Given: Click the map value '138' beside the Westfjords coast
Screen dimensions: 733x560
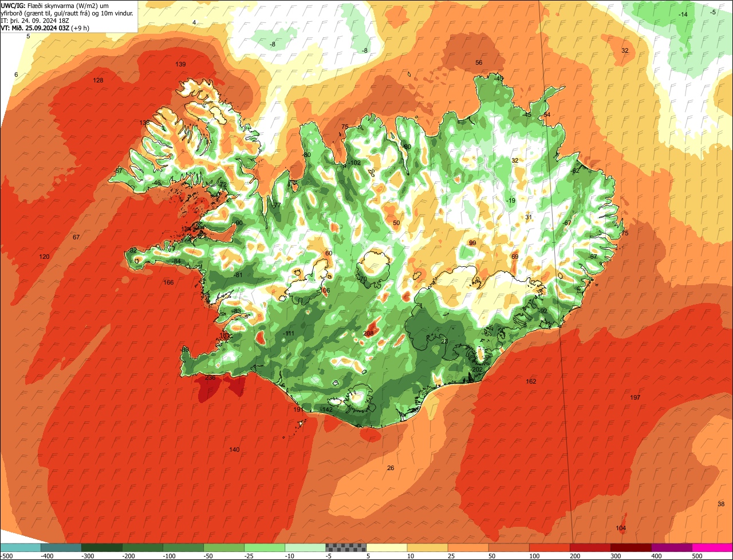Looking at the screenshot, I should coord(144,123).
